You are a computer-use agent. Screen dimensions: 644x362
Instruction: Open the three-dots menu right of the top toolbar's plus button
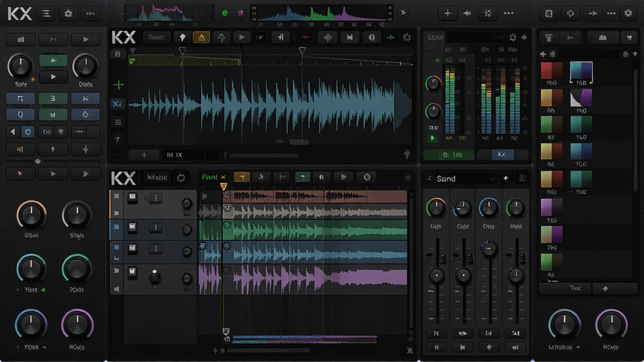coord(508,13)
